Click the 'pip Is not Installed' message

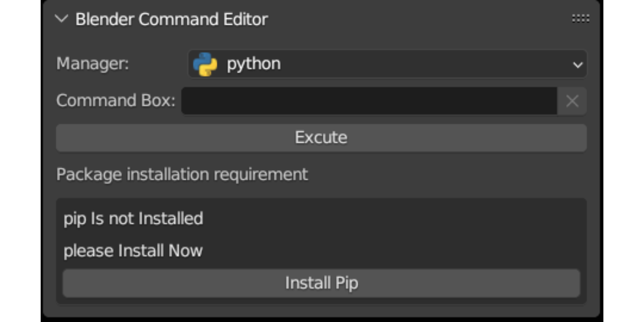click(133, 219)
